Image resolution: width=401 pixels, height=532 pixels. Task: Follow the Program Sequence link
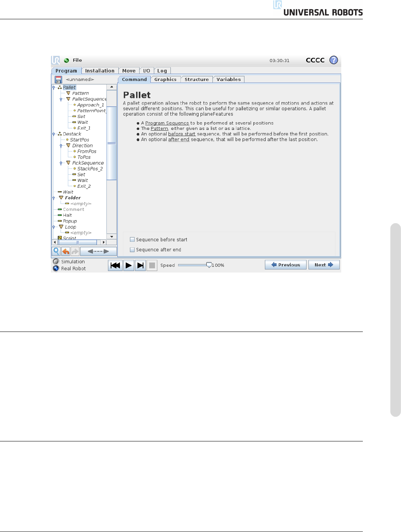pyautogui.click(x=167, y=123)
